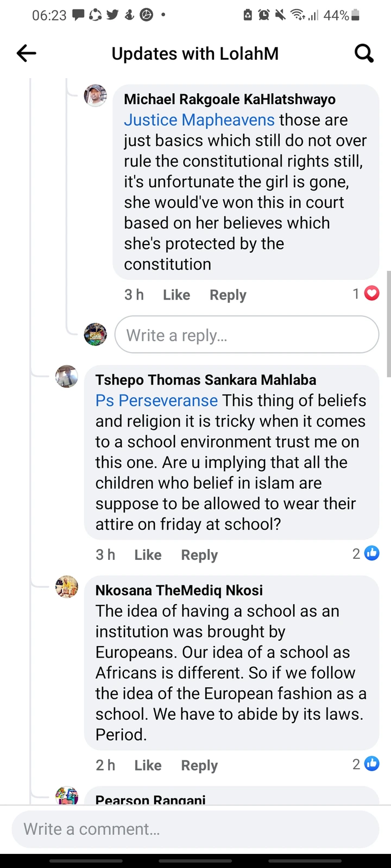Reply to Michael Rakgoale KaHlatshwayo's comment
This screenshot has height=868, width=391.
228,295
